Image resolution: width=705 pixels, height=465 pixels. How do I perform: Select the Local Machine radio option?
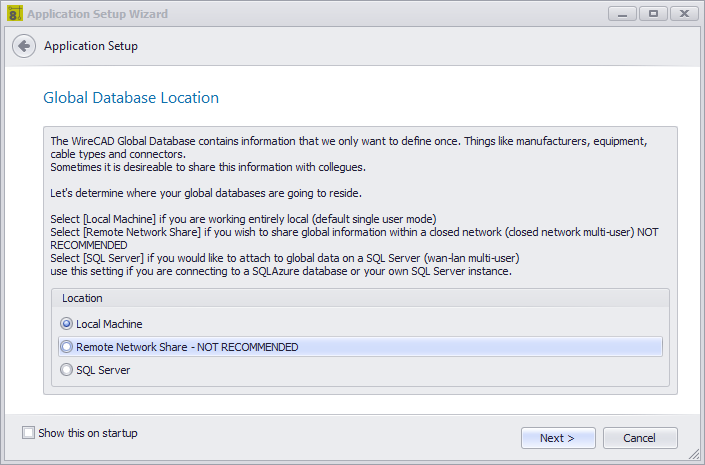click(x=102, y=324)
